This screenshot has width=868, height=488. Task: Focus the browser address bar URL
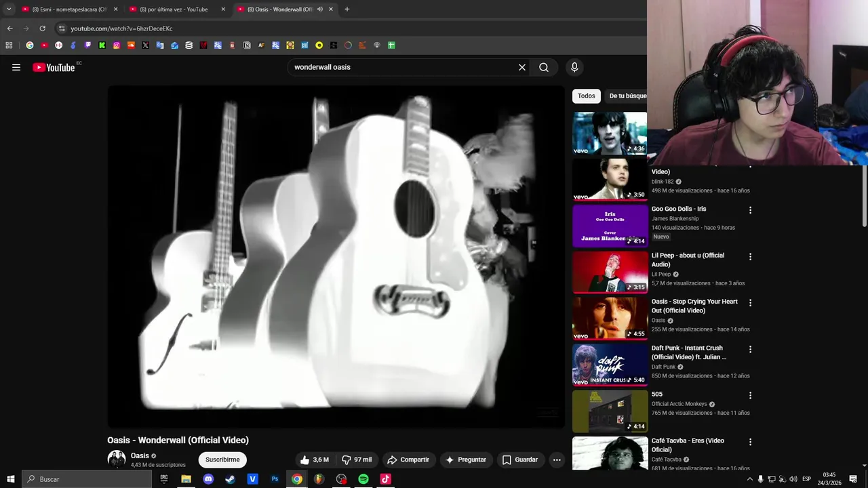pyautogui.click(x=122, y=28)
